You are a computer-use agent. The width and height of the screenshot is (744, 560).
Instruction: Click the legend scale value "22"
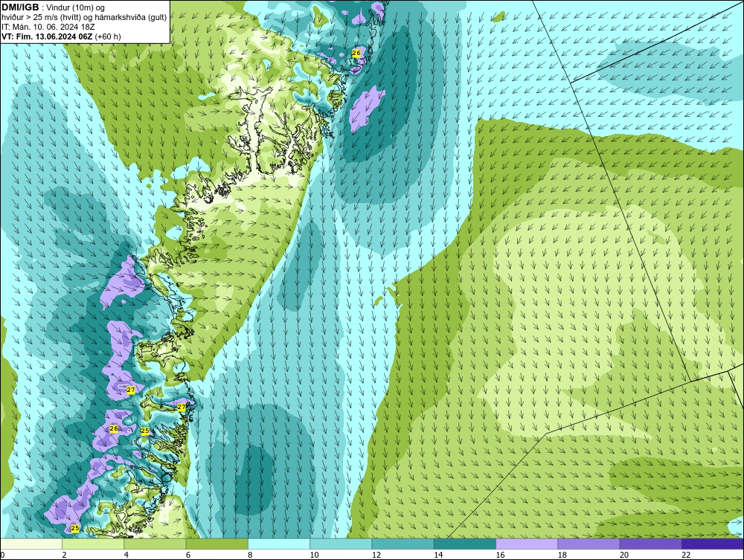click(686, 555)
